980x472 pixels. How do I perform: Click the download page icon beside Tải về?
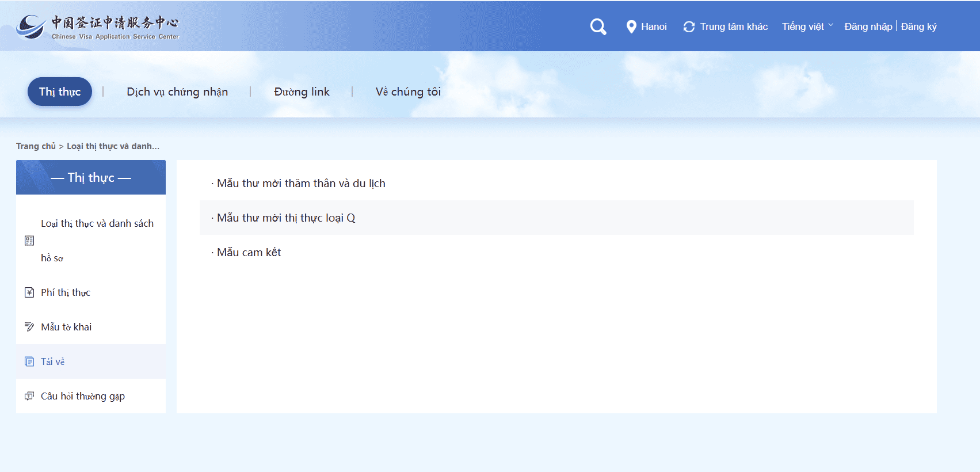click(x=29, y=361)
